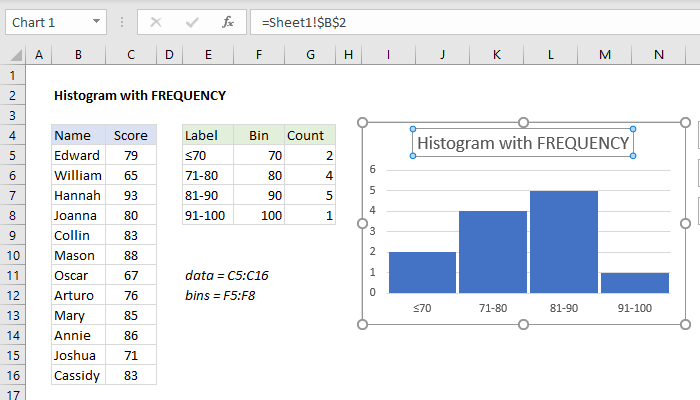The width and height of the screenshot is (700, 400).
Task: Click the "data = C5:C16" note
Action: (x=227, y=275)
